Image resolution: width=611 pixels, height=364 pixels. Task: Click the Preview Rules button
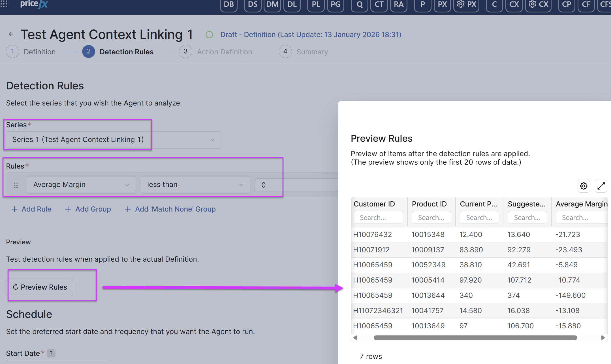(x=40, y=287)
